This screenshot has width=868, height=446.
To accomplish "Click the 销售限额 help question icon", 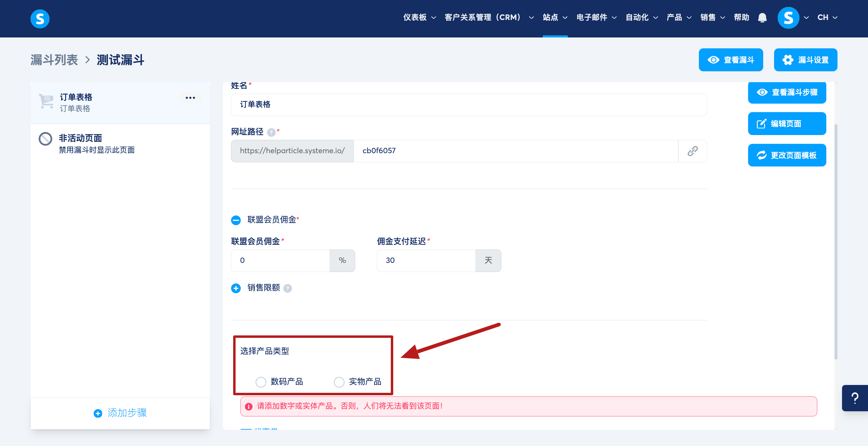I will click(x=288, y=288).
